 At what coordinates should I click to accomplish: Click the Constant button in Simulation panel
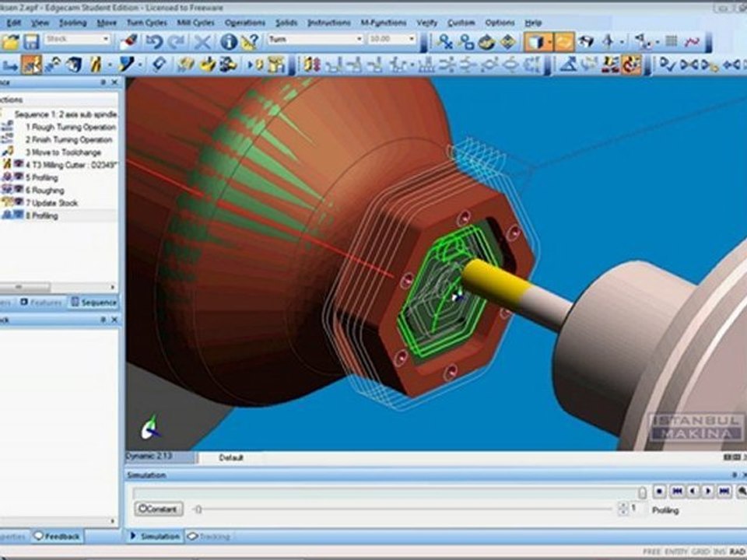[x=159, y=509]
